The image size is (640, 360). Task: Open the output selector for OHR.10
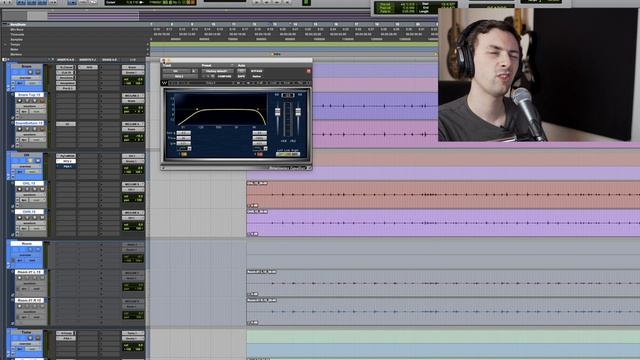(x=133, y=218)
